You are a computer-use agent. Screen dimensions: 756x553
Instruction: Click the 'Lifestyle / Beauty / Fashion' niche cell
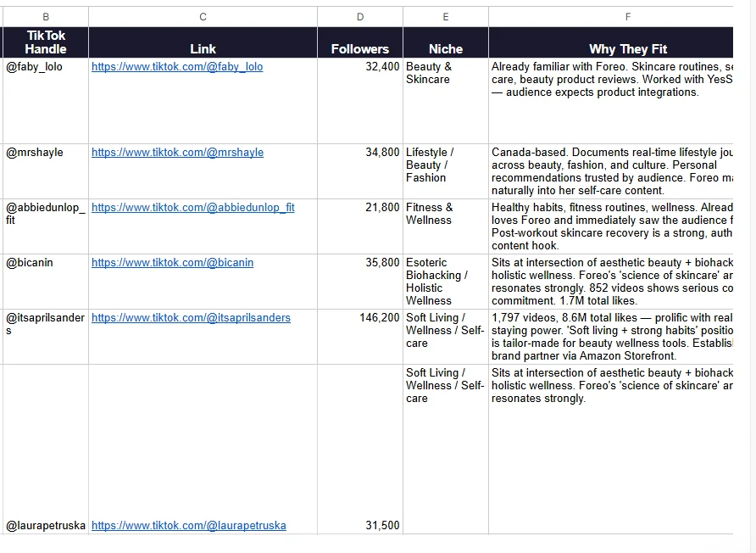pyautogui.click(x=446, y=171)
